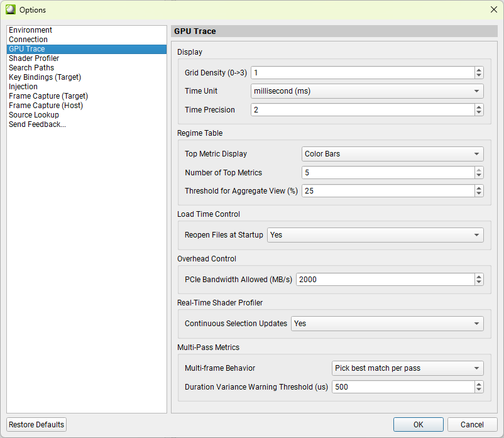504x438 pixels.
Task: Increment Number of Top Metrics value
Action: 479,170
